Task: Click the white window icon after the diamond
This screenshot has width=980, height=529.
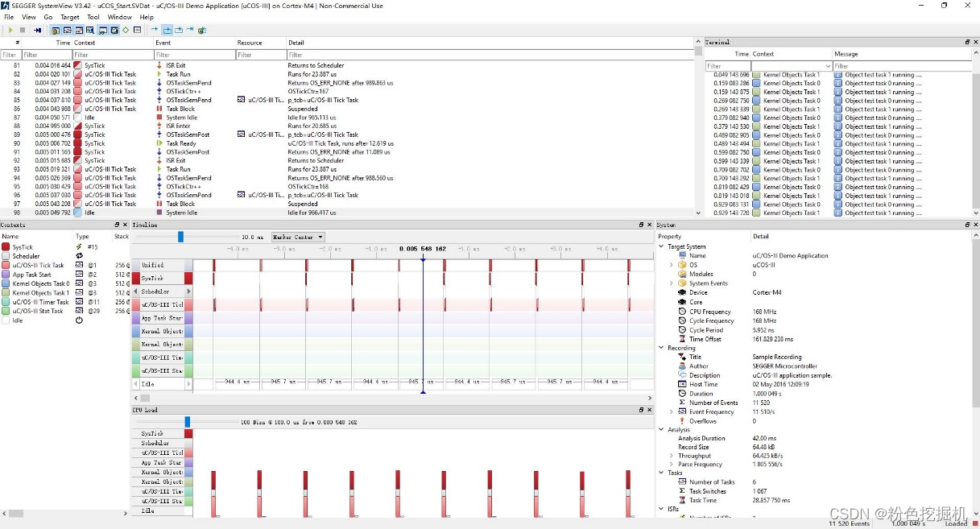Action: [x=137, y=30]
